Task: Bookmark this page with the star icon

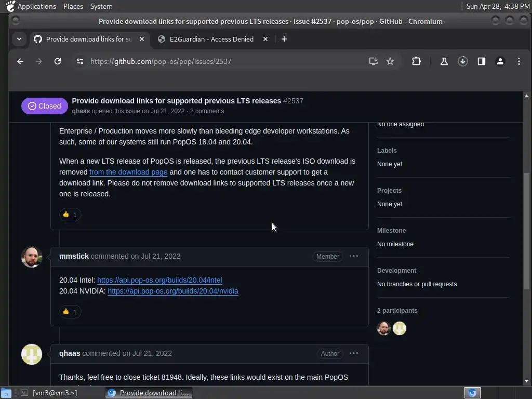Action: [x=390, y=61]
